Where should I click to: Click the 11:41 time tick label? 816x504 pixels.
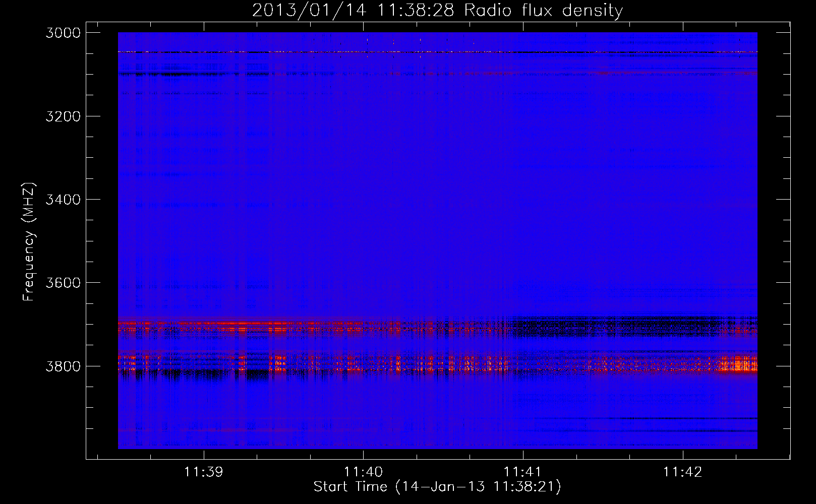pos(523,472)
